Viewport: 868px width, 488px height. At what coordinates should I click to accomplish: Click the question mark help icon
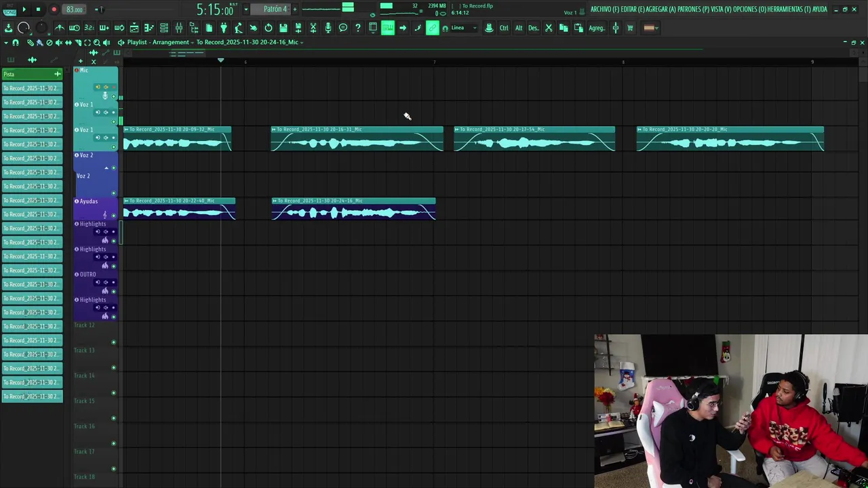click(357, 28)
